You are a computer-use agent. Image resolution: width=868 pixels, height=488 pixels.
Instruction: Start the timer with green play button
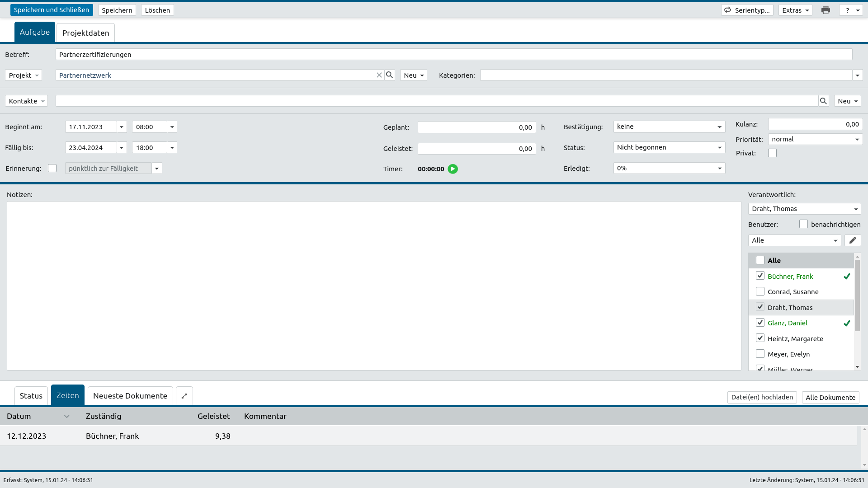[453, 169]
